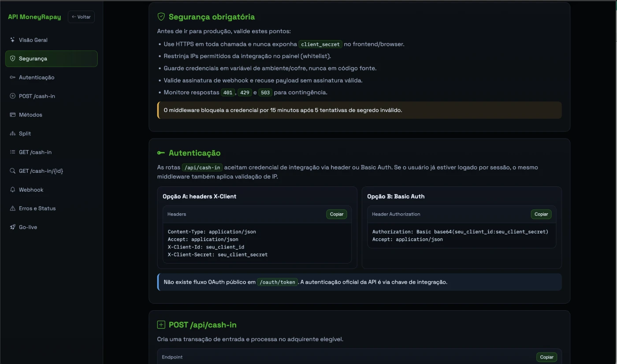Open the Webhook section in the sidebar

pos(31,189)
